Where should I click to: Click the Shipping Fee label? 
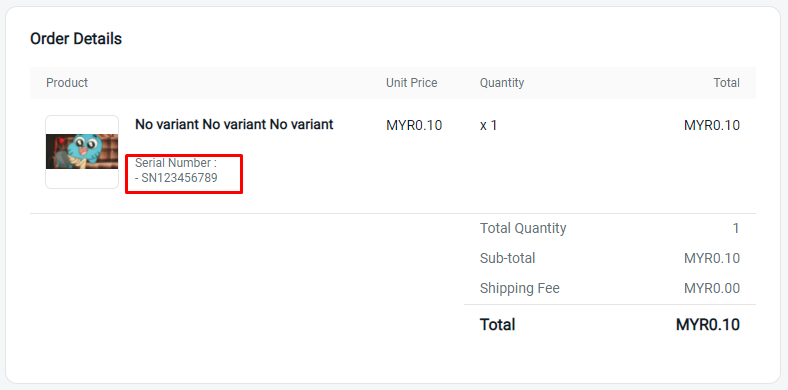520,288
